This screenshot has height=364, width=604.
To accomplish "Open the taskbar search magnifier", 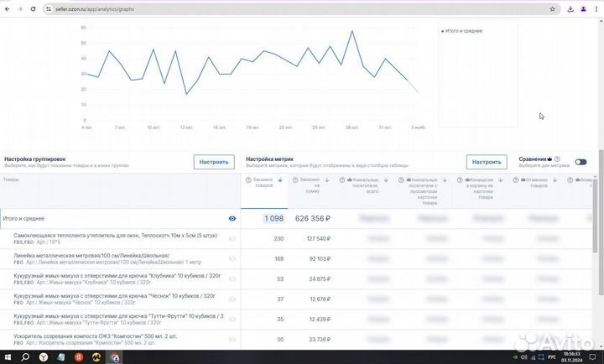I will 25,356.
